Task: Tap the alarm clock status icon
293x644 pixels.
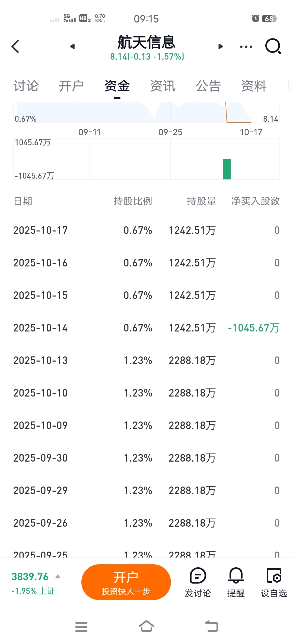Action: [x=255, y=18]
